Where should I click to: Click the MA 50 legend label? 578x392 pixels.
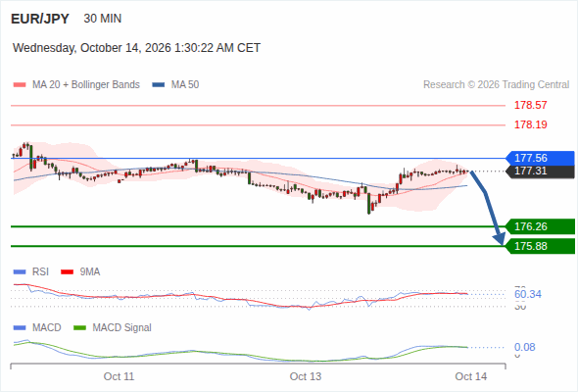click(x=185, y=85)
